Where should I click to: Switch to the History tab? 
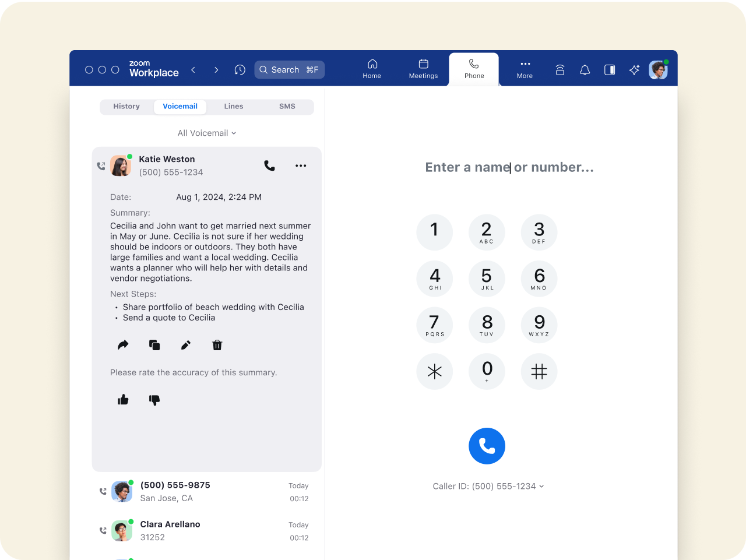point(126,107)
